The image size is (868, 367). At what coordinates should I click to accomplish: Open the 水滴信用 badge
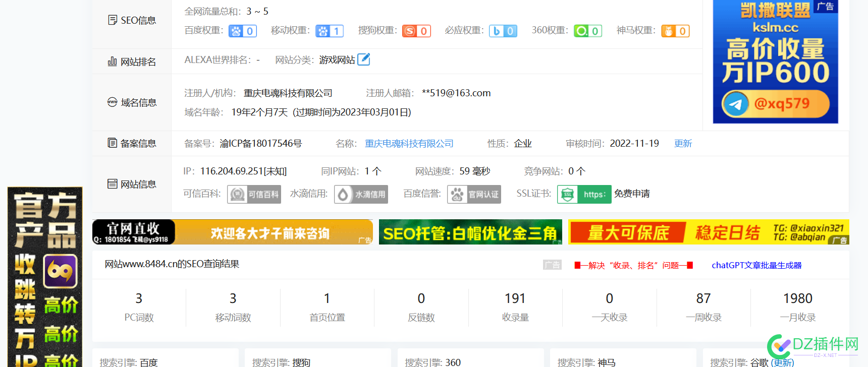point(361,194)
